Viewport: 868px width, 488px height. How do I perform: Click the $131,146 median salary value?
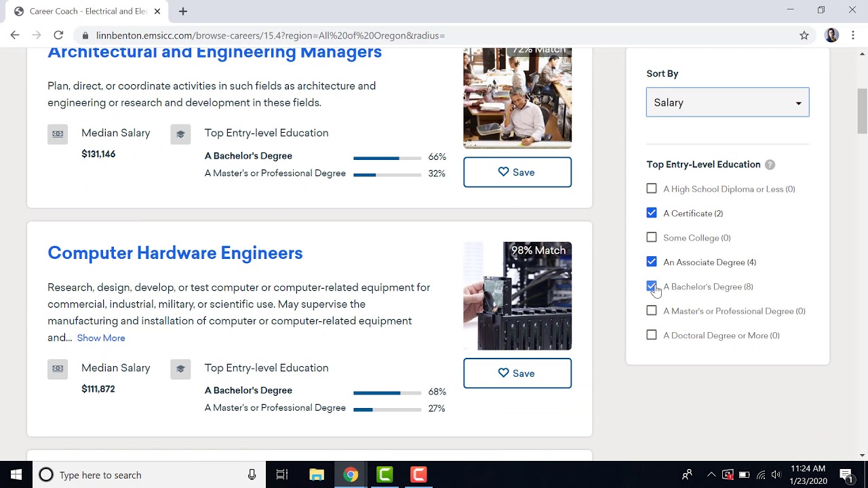pyautogui.click(x=98, y=154)
